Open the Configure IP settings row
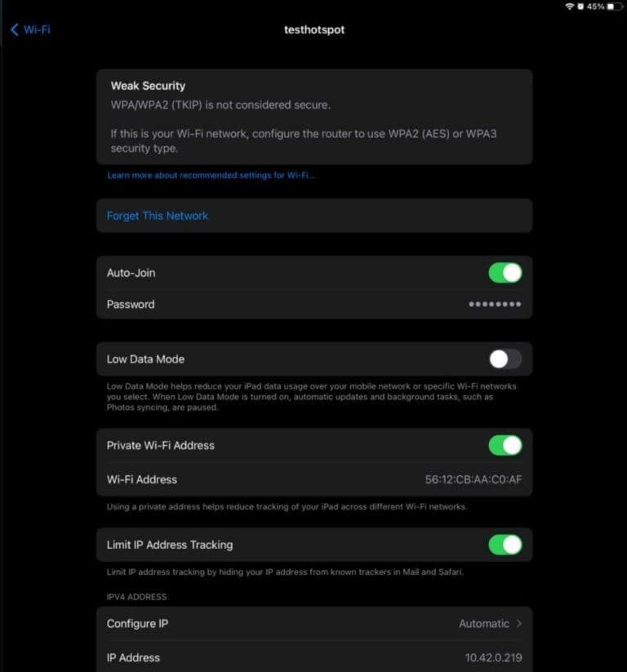Viewport: 627px width, 672px height. [x=314, y=624]
